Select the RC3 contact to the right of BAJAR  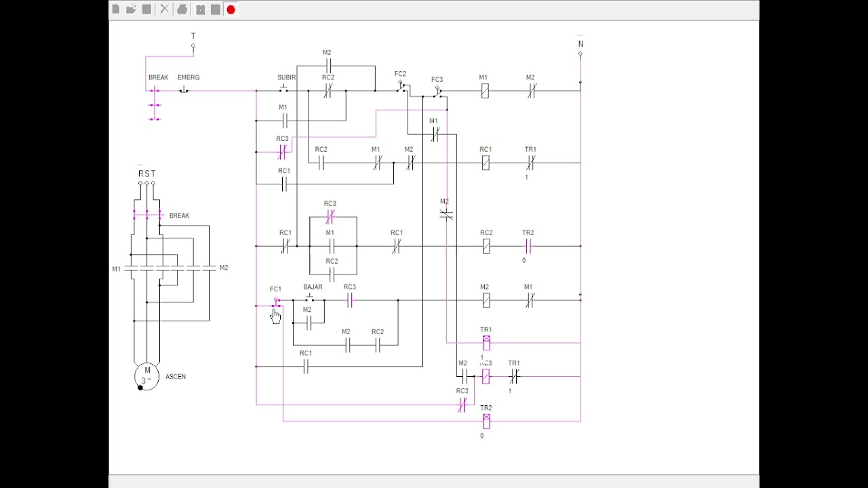point(350,300)
